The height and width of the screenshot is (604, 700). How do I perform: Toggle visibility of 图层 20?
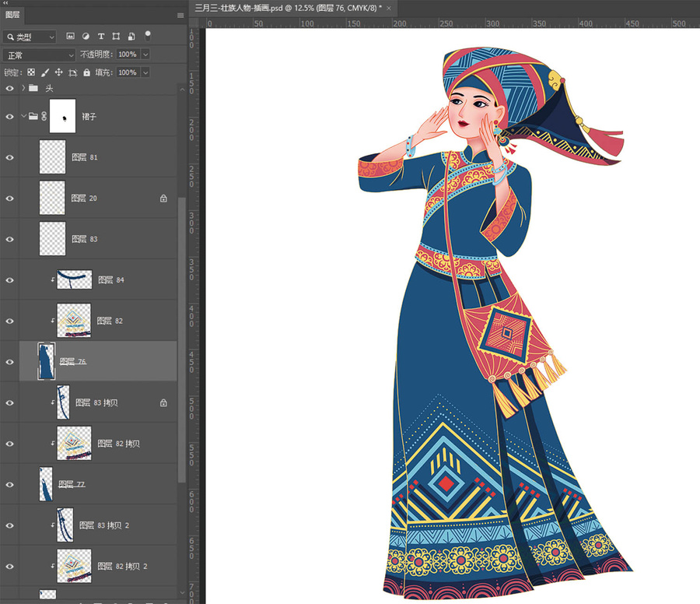pos(9,198)
